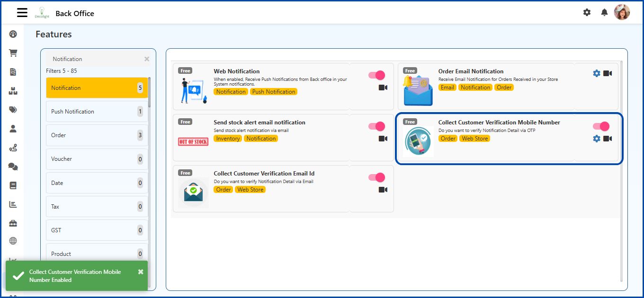The width and height of the screenshot is (644, 298).
Task: Open the customers person icon in sidebar
Action: (x=13, y=128)
